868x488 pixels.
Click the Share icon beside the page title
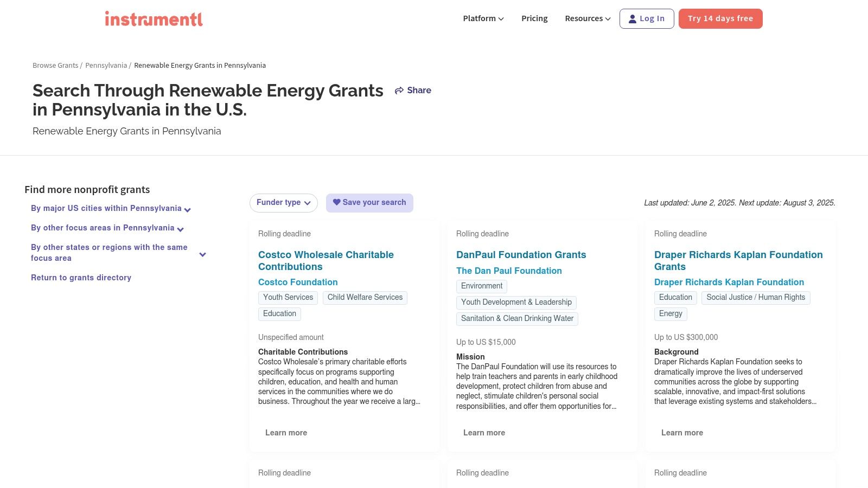click(x=399, y=90)
